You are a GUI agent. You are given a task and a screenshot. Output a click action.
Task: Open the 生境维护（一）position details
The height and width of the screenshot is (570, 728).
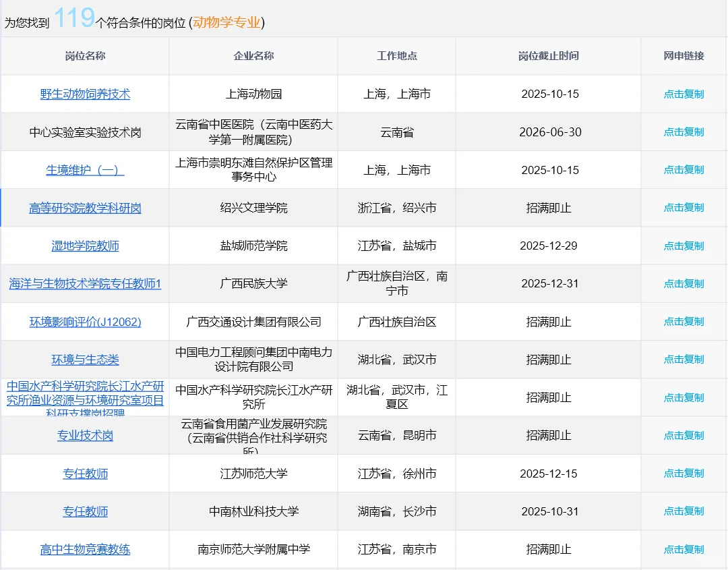(x=86, y=169)
